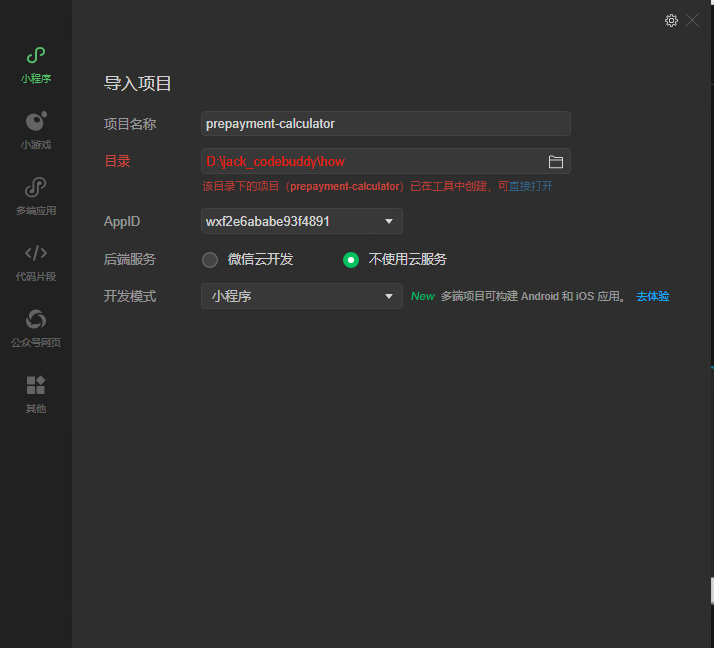Click the red directory error message
Screen dimensions: 714x648
tap(377, 186)
